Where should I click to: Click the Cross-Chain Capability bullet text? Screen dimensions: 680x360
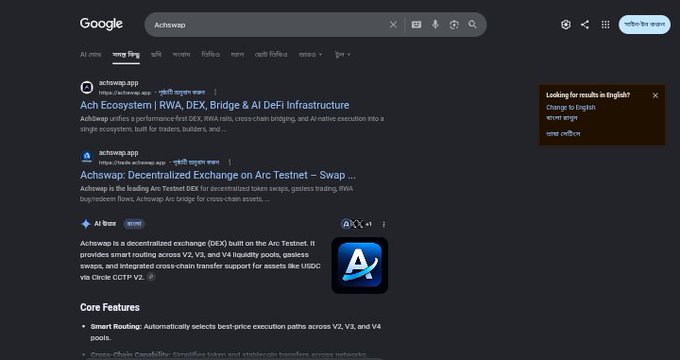pyautogui.click(x=229, y=355)
